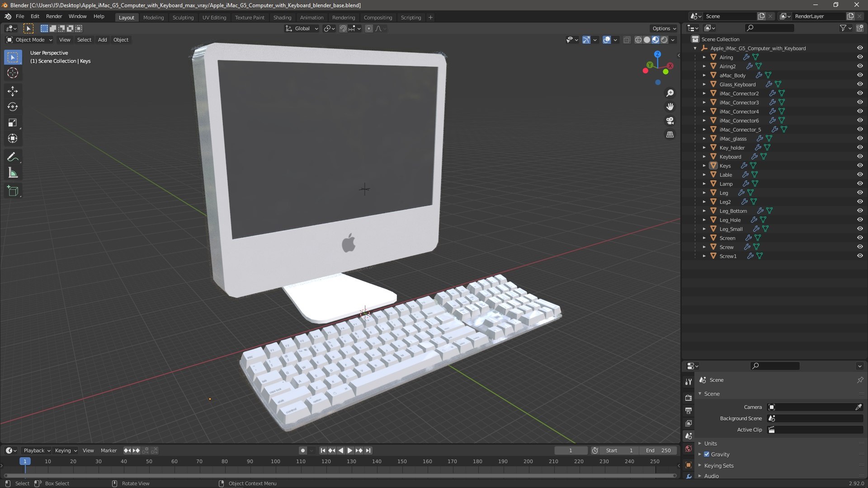Select the Move tool
Image resolution: width=868 pixels, height=488 pixels.
click(x=13, y=91)
